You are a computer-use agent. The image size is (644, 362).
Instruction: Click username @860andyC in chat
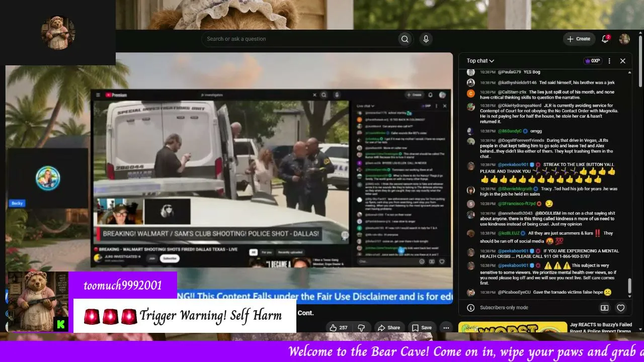pyautogui.click(x=510, y=131)
